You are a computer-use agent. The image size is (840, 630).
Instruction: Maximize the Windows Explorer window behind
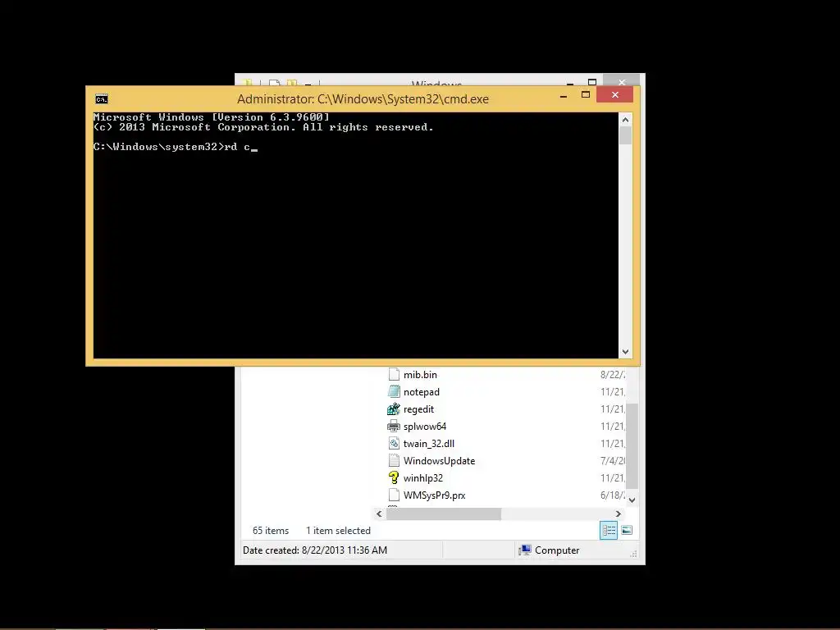tap(592, 82)
